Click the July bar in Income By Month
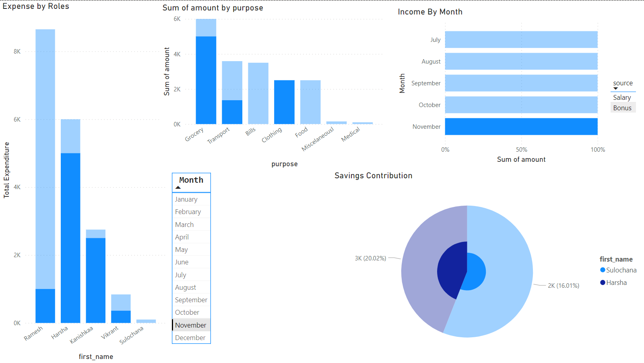 (521, 39)
